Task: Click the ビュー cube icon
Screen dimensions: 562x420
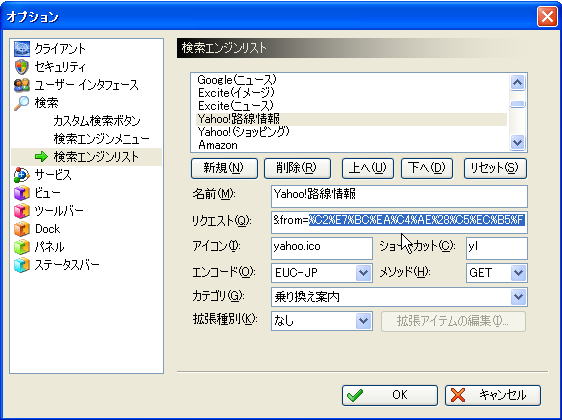Action: pyautogui.click(x=22, y=193)
